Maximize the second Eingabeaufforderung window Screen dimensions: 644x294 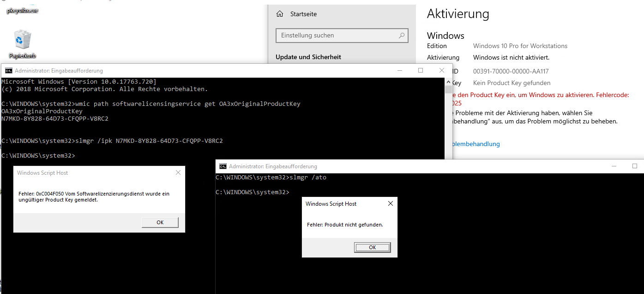635,166
